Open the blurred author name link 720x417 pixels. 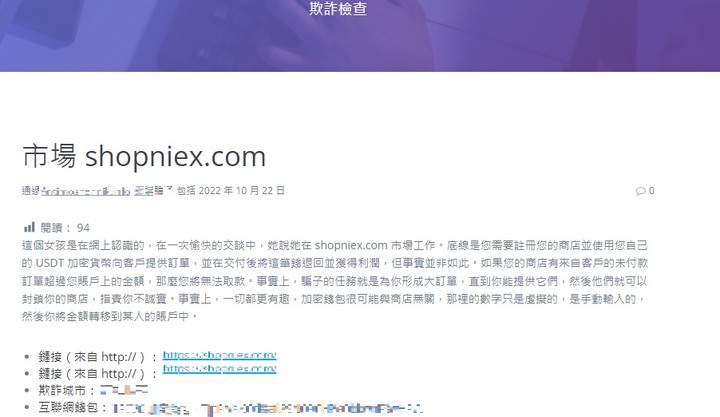coord(86,191)
